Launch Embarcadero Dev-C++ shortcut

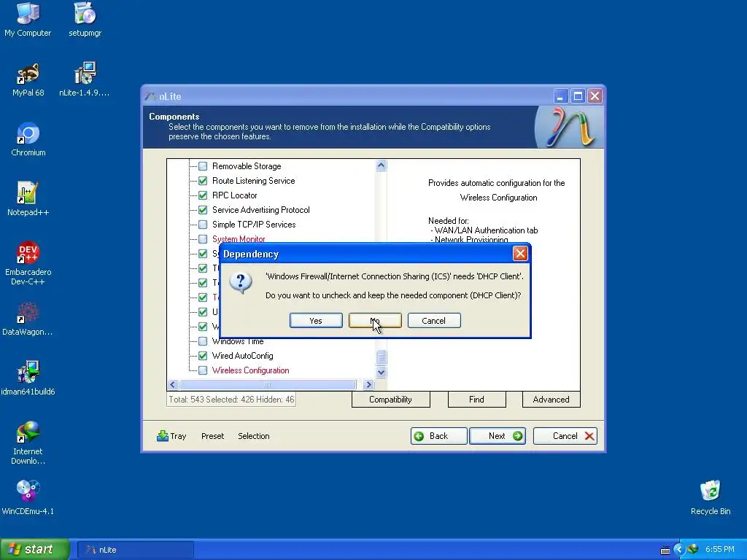28,263
